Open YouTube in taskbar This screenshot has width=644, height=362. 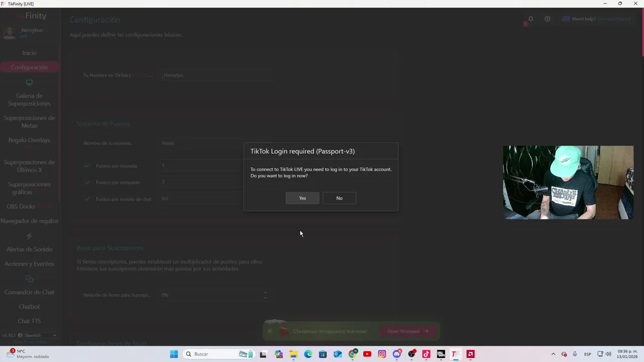pyautogui.click(x=367, y=354)
